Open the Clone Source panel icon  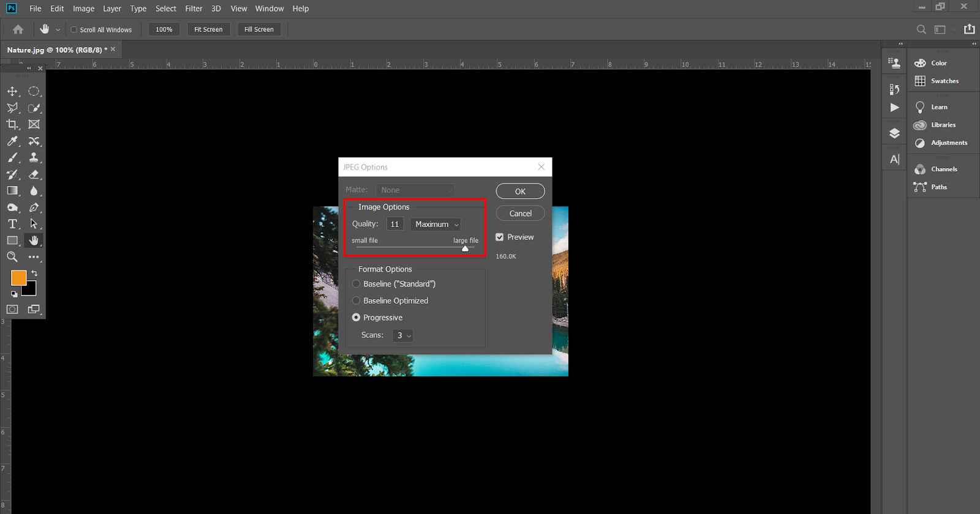coord(895,63)
